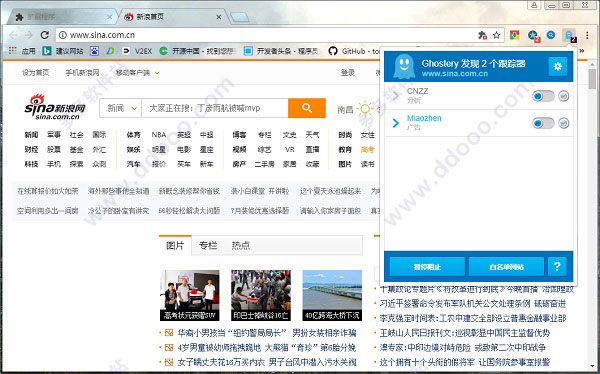
Task: Click 手机新浪网 link
Action: pyautogui.click(x=82, y=72)
